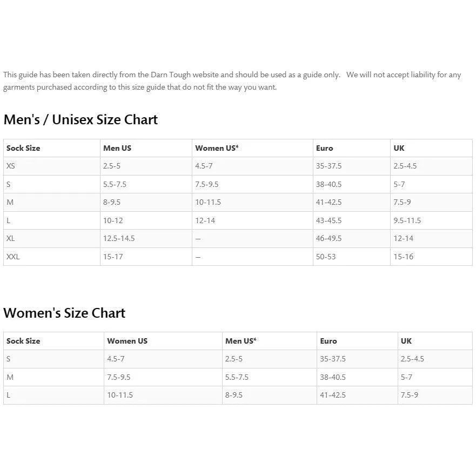
Task: Click the Men's / Unisex Size Chart heading
Action: click(81, 119)
